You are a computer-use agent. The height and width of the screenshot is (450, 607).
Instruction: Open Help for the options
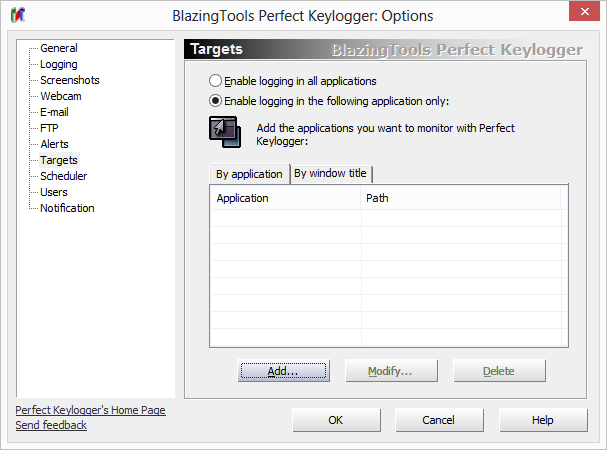click(x=543, y=420)
